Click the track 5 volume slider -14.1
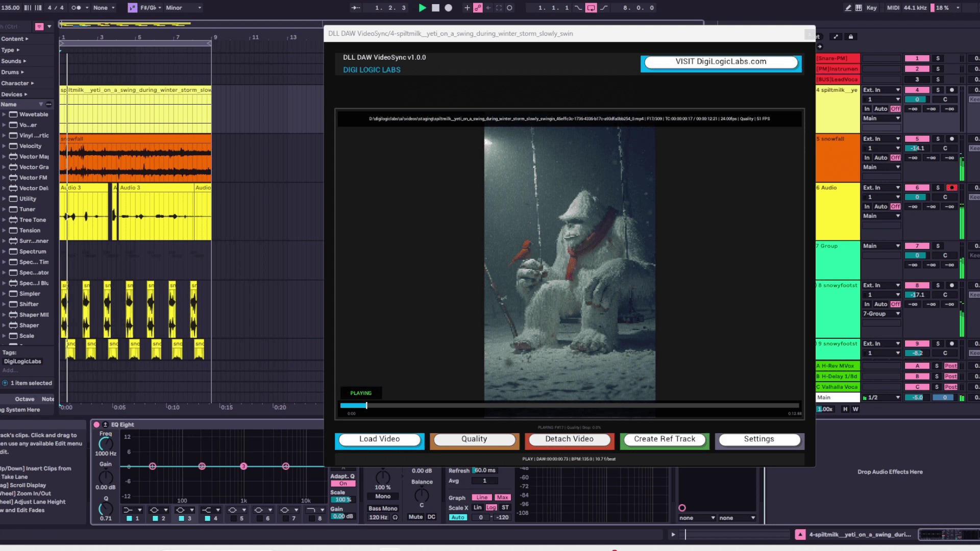 pyautogui.click(x=918, y=148)
